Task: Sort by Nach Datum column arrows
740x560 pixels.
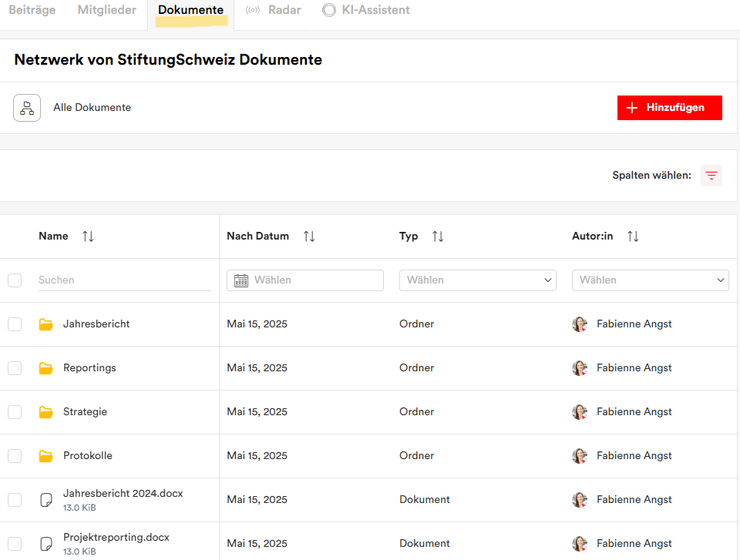Action: [x=309, y=236]
